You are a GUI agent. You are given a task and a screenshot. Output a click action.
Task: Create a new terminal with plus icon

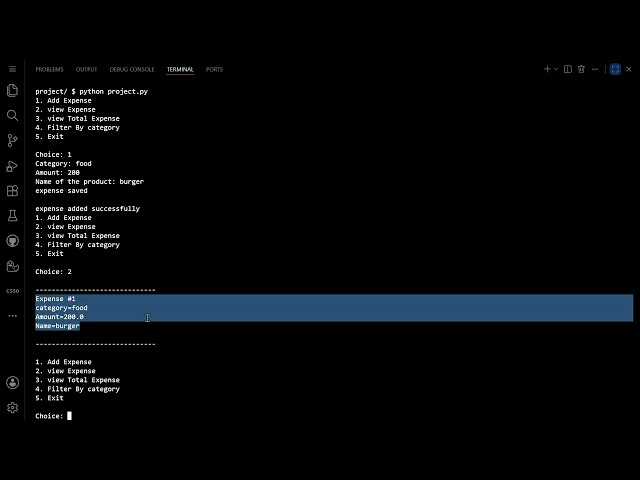[x=547, y=69]
